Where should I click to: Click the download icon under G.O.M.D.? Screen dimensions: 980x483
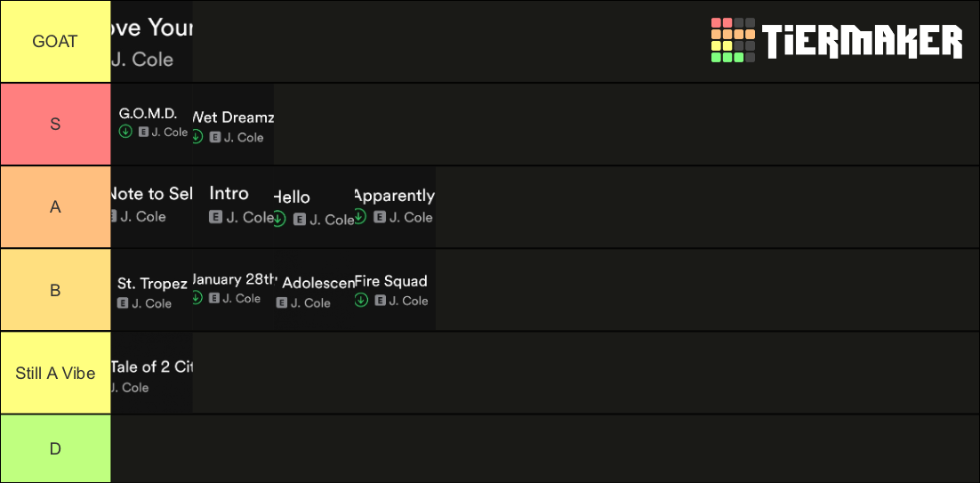(x=125, y=132)
